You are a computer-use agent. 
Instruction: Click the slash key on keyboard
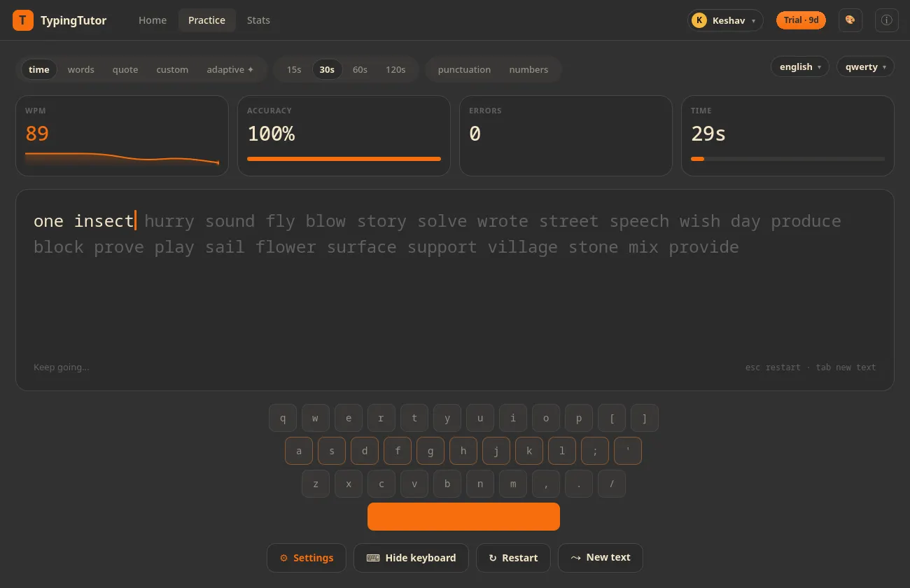coord(612,484)
